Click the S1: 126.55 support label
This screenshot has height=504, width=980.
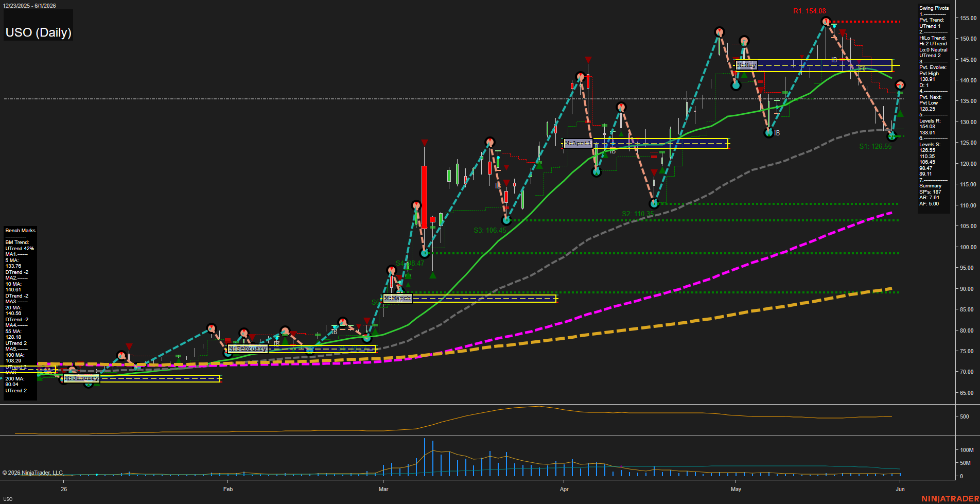pyautogui.click(x=875, y=147)
